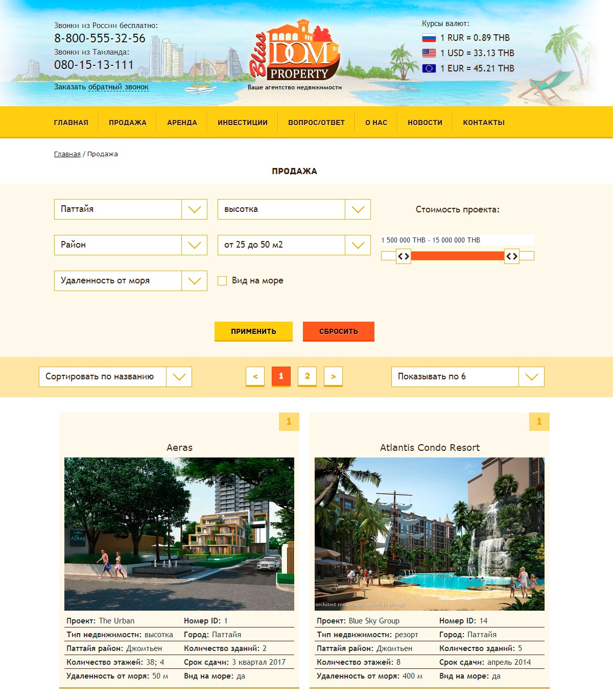613x700 pixels.
Task: Open 'Сортировать по названию' dropdown
Action: [x=115, y=377]
